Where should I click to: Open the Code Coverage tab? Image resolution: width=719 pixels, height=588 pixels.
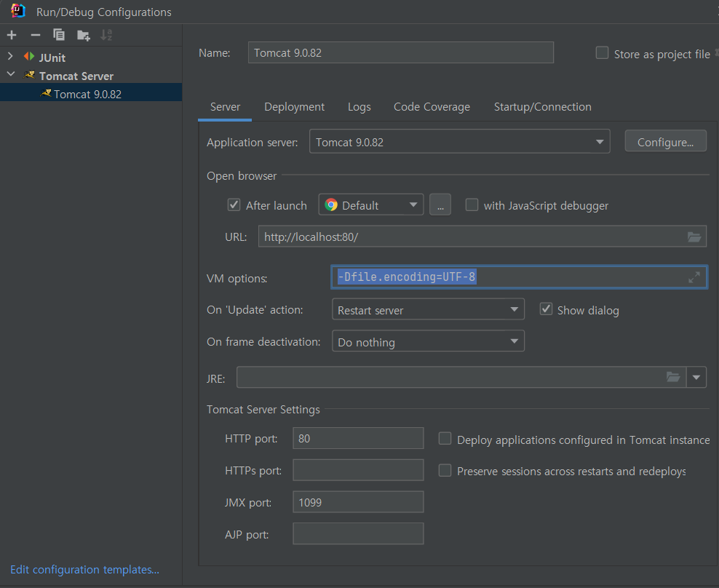pos(432,107)
